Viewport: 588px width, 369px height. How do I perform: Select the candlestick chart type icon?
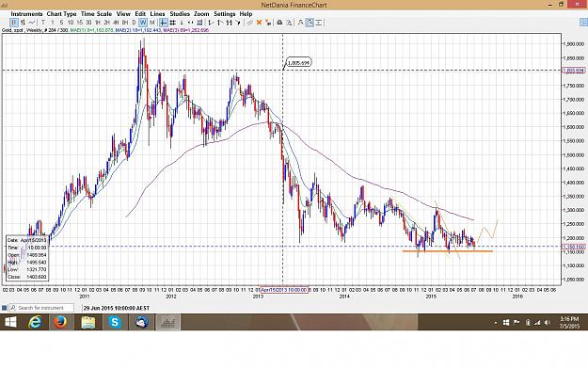(13, 23)
